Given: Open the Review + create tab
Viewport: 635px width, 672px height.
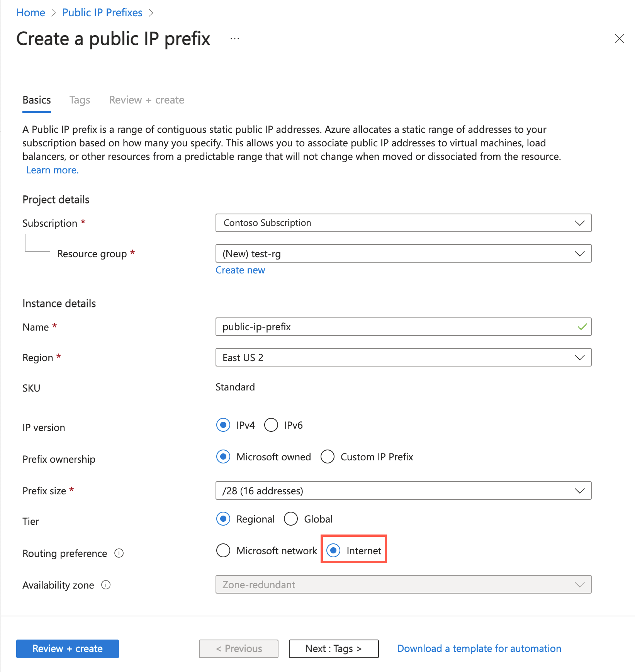Looking at the screenshot, I should 146,100.
